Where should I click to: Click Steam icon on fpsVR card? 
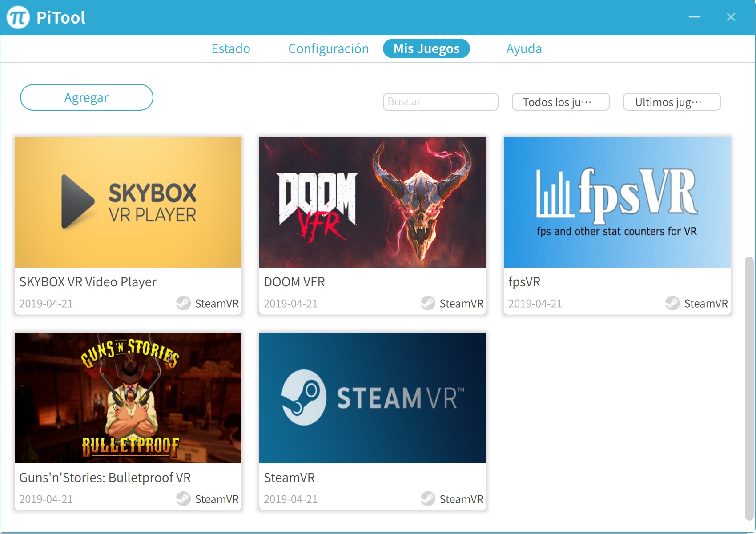pos(672,303)
